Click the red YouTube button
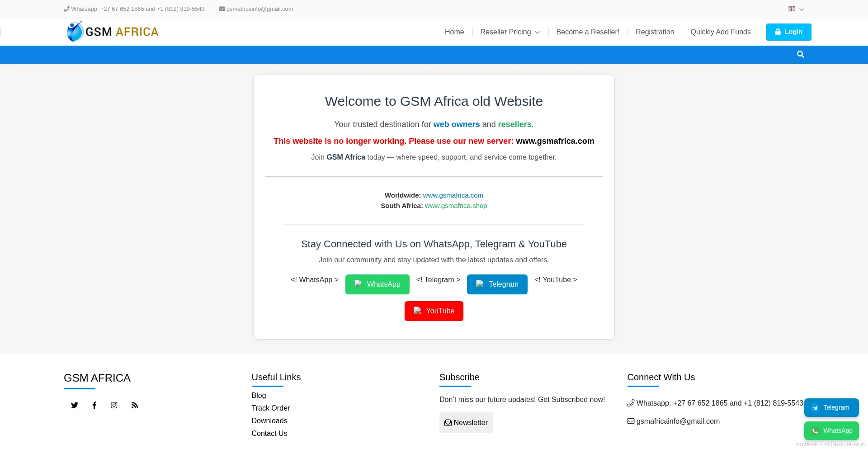Viewport: 868px width, 449px height. coord(434,311)
